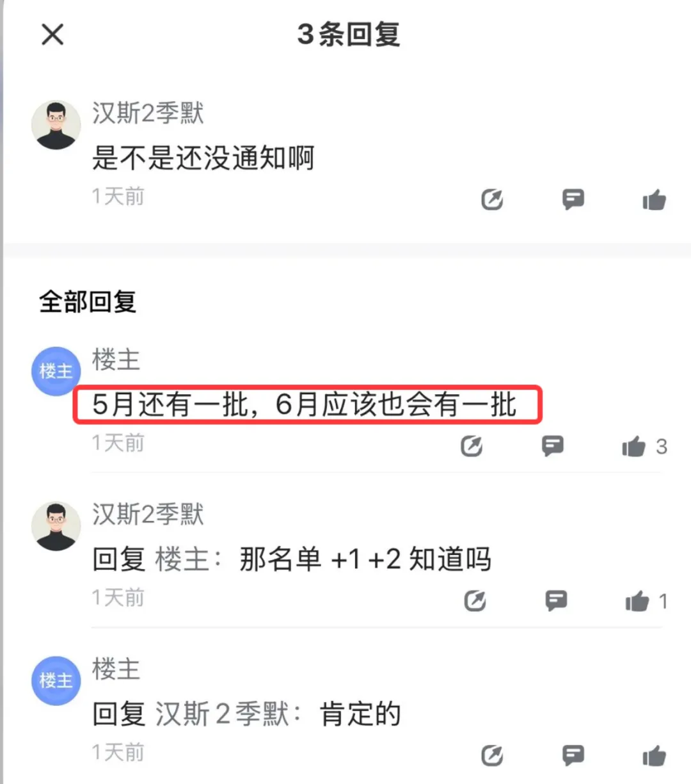Screen dimensions: 691x784
Task: Comment on the '那名单 +1 +2 知道吗' reply
Action: click(x=556, y=600)
